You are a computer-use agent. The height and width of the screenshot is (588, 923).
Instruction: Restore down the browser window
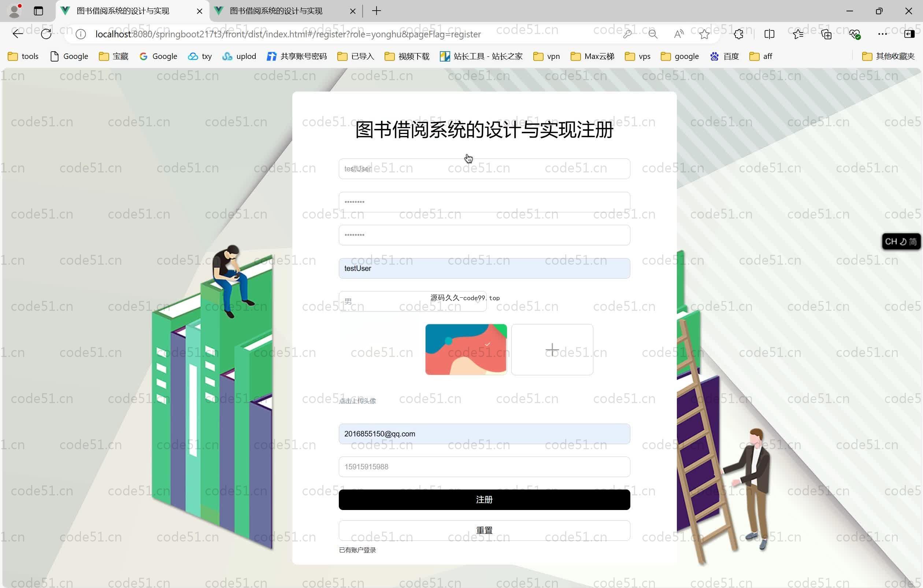click(879, 11)
